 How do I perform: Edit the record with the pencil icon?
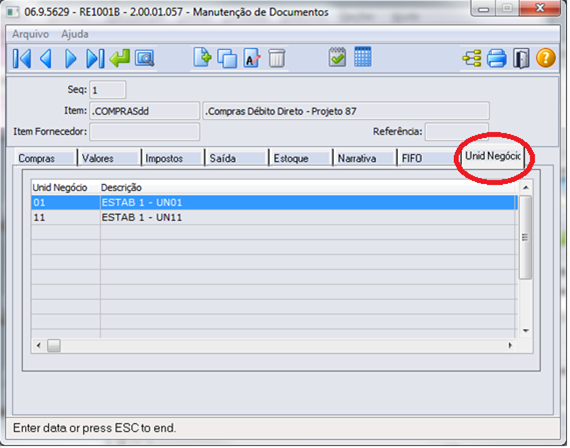(x=252, y=58)
